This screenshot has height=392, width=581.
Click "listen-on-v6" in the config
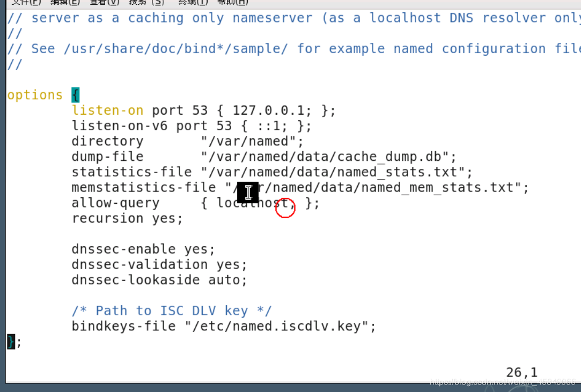point(120,126)
